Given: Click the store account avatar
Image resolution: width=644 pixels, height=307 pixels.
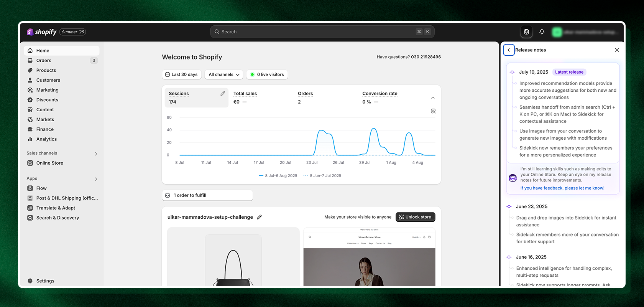Looking at the screenshot, I should (x=557, y=32).
